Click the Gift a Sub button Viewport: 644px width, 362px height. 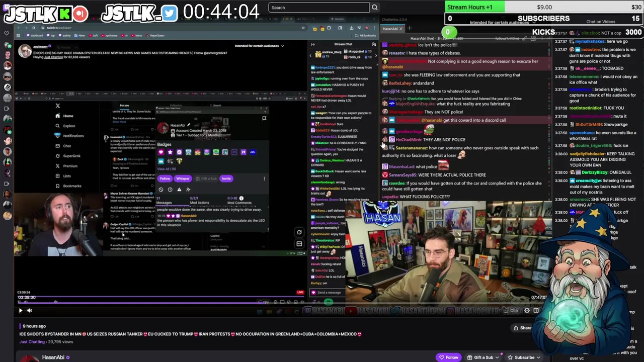pos(480,357)
